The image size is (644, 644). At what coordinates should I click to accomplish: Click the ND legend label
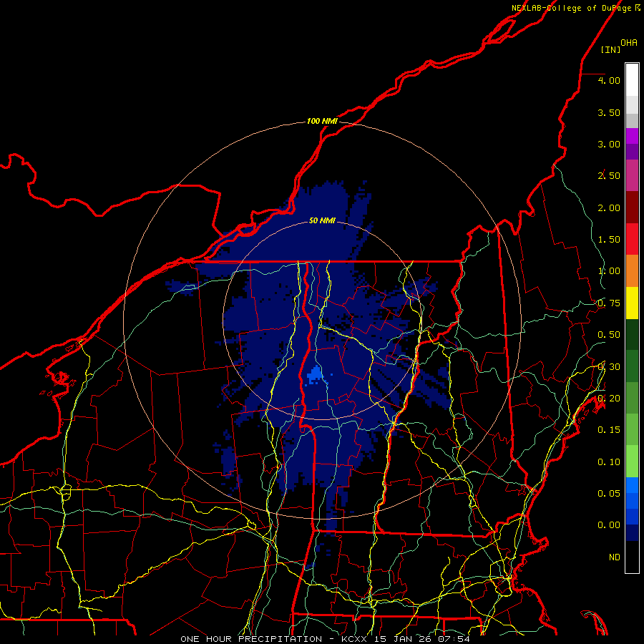(615, 557)
